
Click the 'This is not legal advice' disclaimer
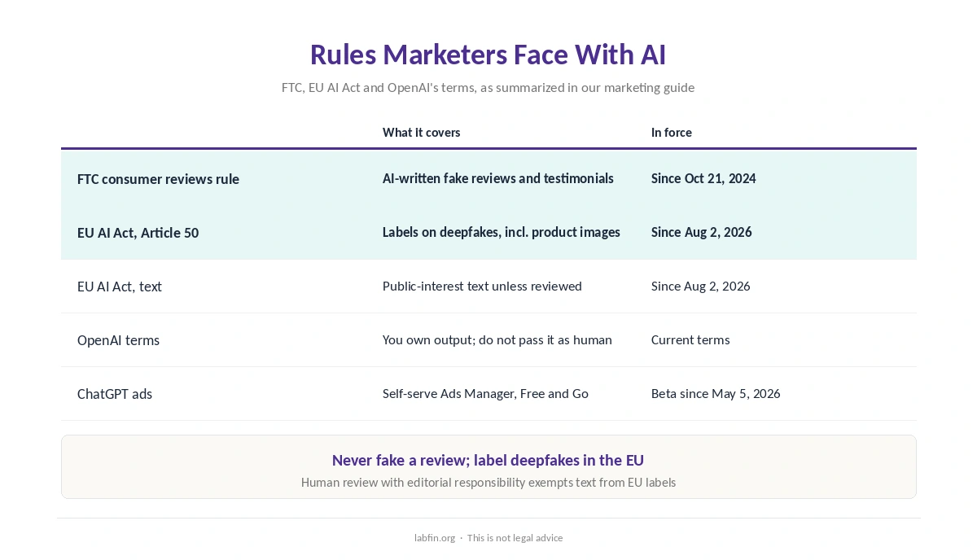click(x=515, y=537)
